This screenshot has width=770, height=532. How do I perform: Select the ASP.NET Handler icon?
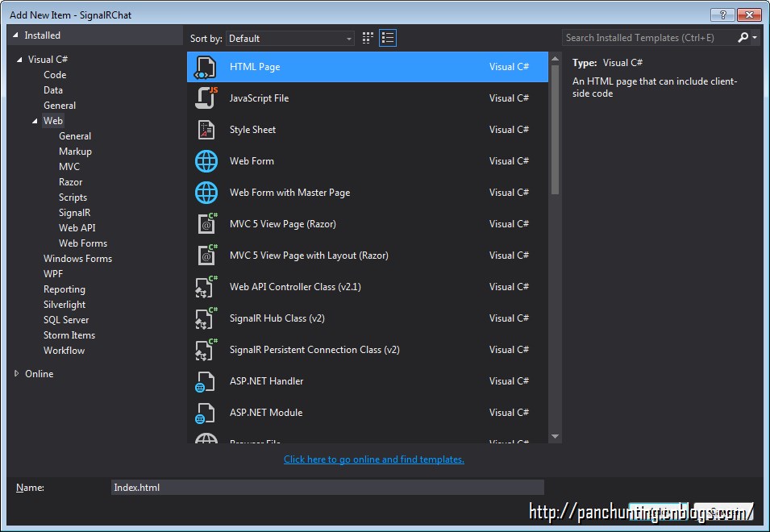[206, 381]
